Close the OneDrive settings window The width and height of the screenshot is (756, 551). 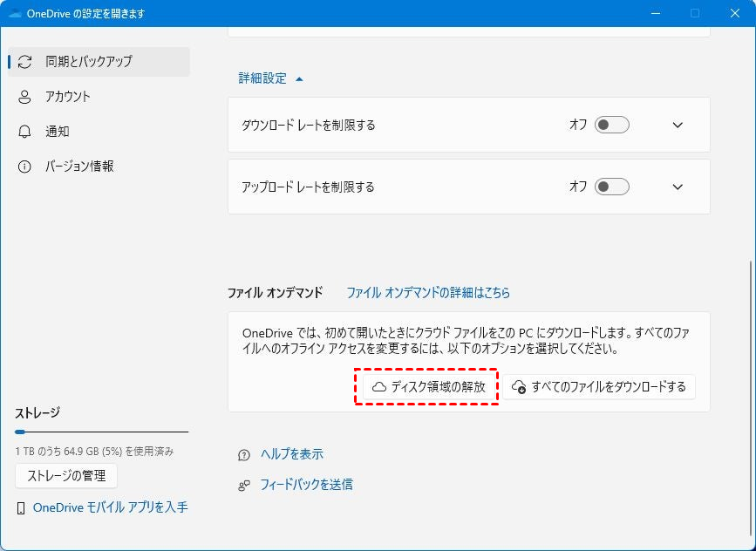[x=735, y=13]
